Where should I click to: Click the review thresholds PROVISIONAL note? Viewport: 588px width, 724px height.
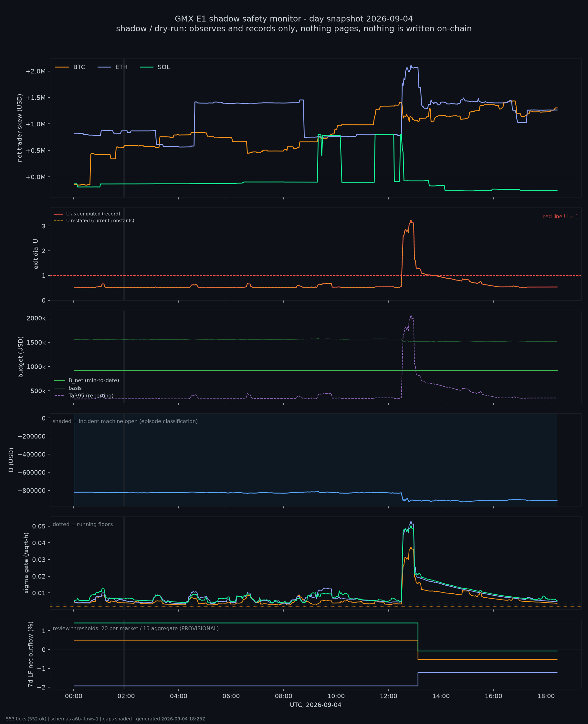click(135, 628)
